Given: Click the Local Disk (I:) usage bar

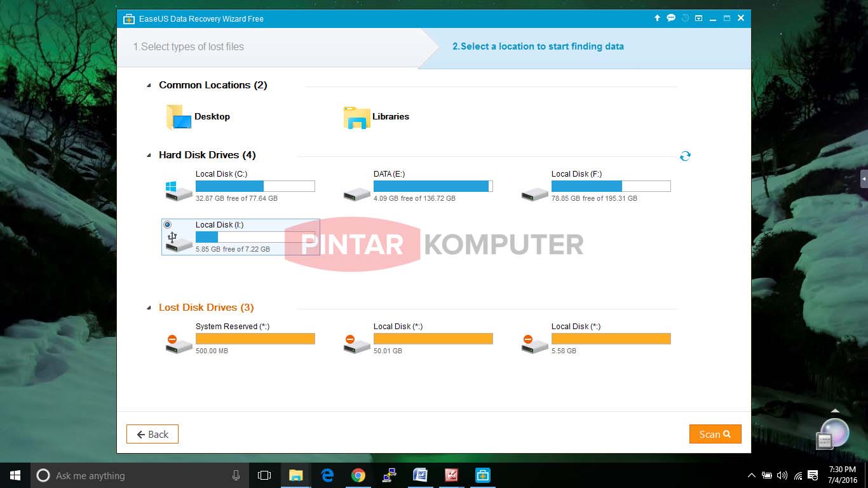Looking at the screenshot, I should [255, 237].
